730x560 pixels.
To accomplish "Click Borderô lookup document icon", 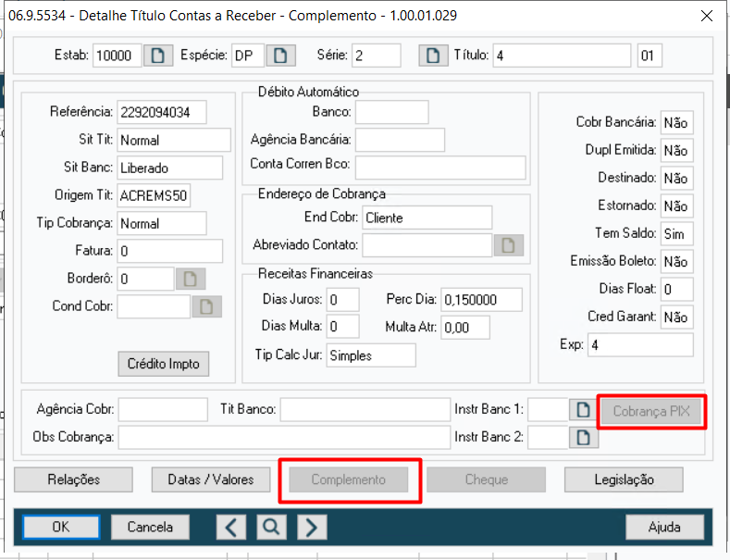I will (x=191, y=279).
